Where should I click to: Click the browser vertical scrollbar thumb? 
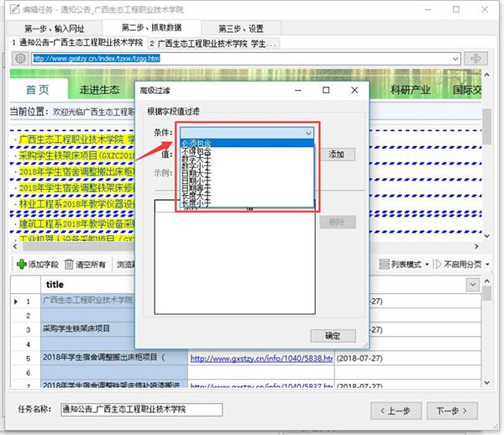click(x=486, y=126)
